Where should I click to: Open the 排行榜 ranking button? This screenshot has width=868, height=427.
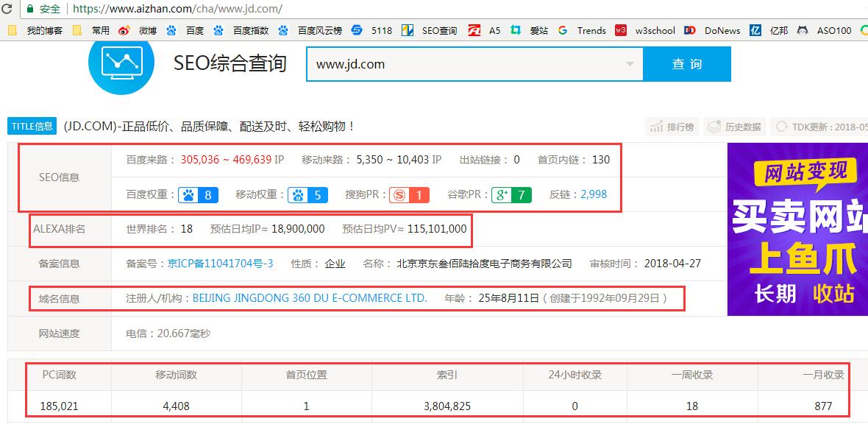coord(672,127)
